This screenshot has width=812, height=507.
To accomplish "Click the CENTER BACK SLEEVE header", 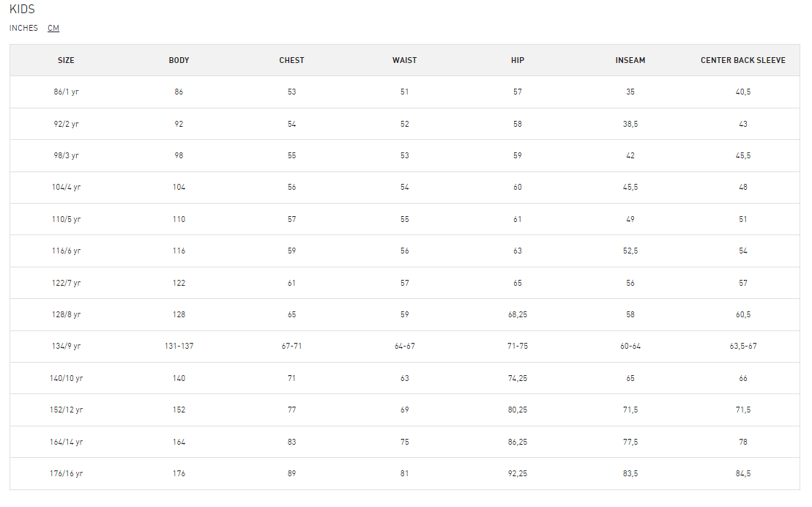I will 743,60.
